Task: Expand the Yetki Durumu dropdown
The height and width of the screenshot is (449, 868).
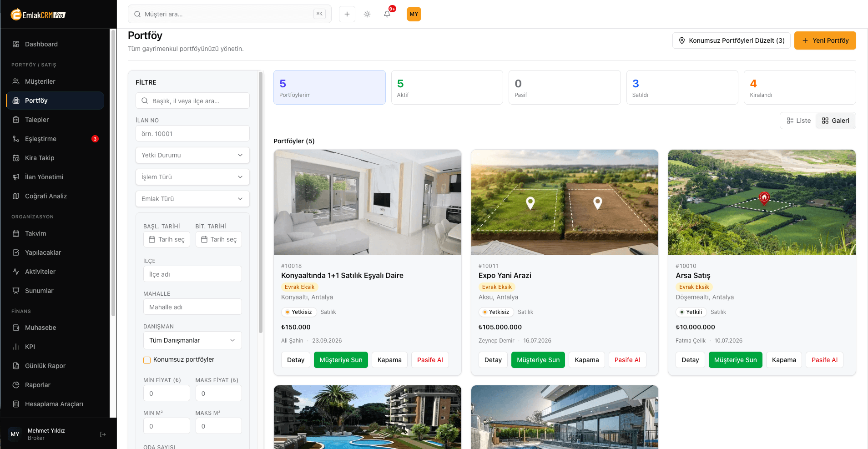Action: coord(192,155)
